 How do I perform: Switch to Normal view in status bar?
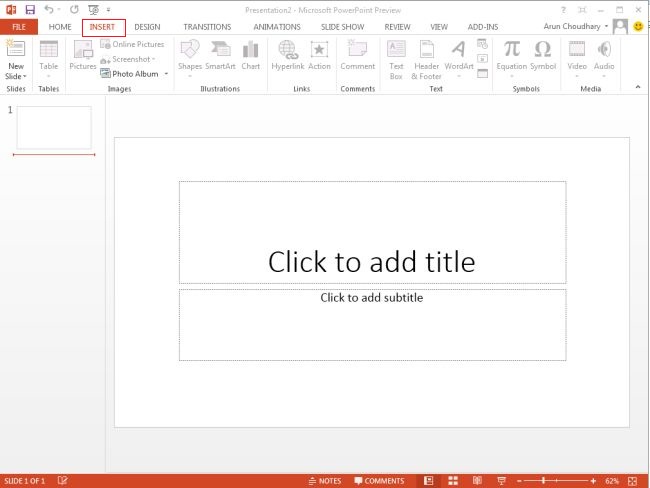pyautogui.click(x=428, y=481)
